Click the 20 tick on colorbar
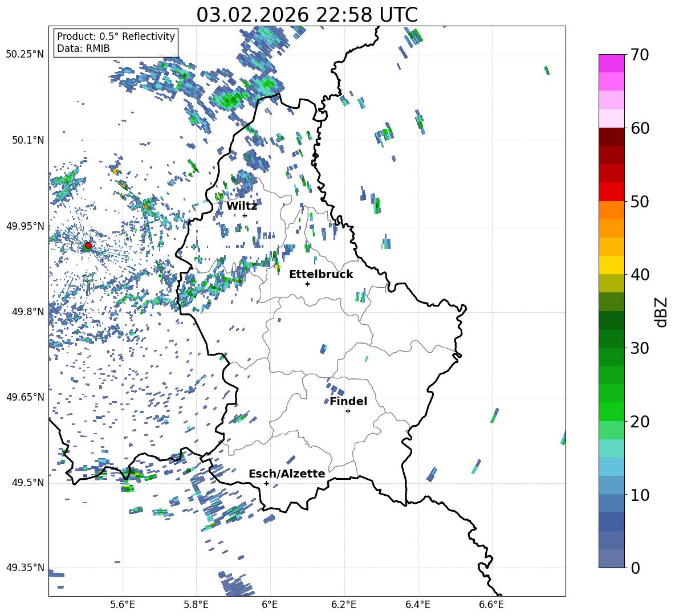675x616 pixels. coord(639,421)
